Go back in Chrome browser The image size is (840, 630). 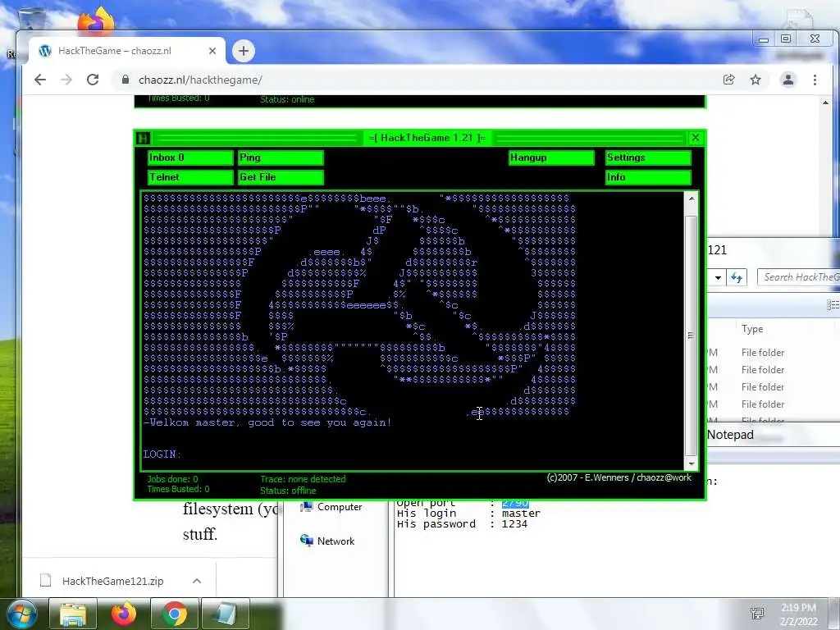pyautogui.click(x=40, y=80)
